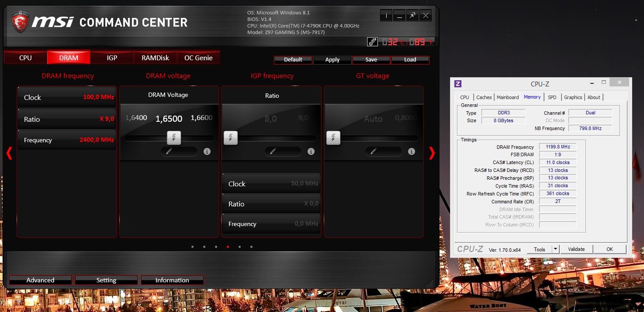Screen dimensions: 644x312
Task: Click the Default button
Action: [x=293, y=60]
